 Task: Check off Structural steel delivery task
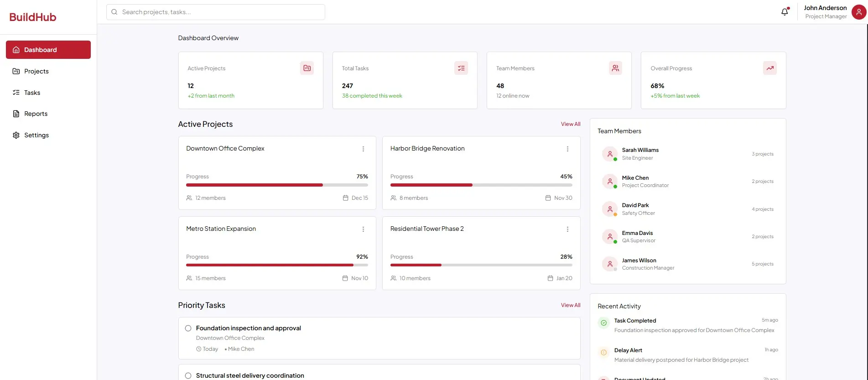[x=188, y=376]
